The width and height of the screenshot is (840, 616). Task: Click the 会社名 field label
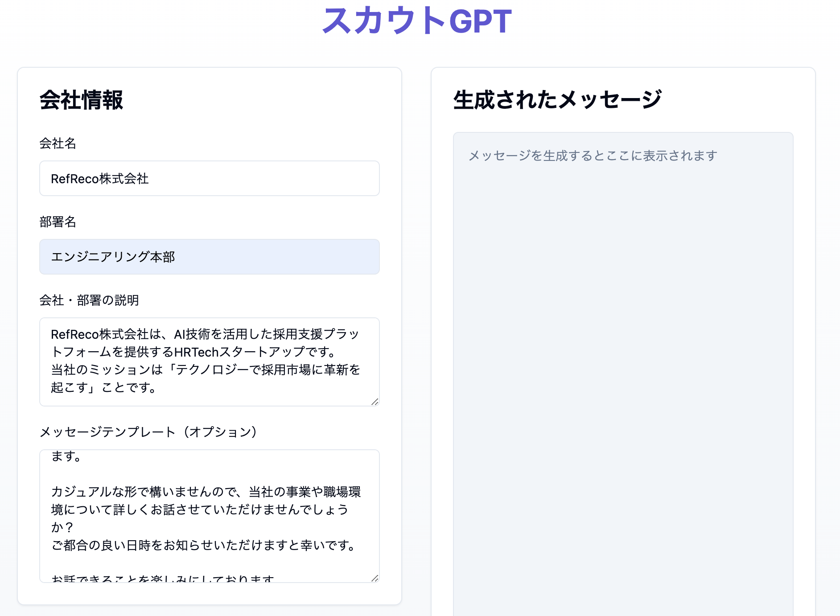[58, 144]
